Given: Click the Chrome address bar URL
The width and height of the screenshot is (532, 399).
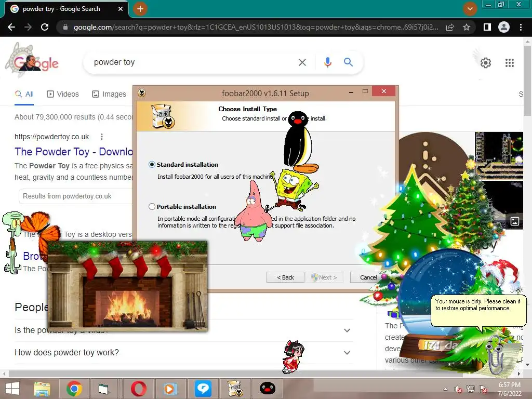Looking at the screenshot, I should coord(256,27).
